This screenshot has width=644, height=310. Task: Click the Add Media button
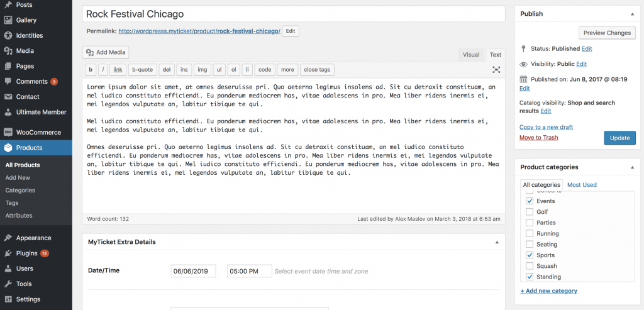tap(106, 53)
